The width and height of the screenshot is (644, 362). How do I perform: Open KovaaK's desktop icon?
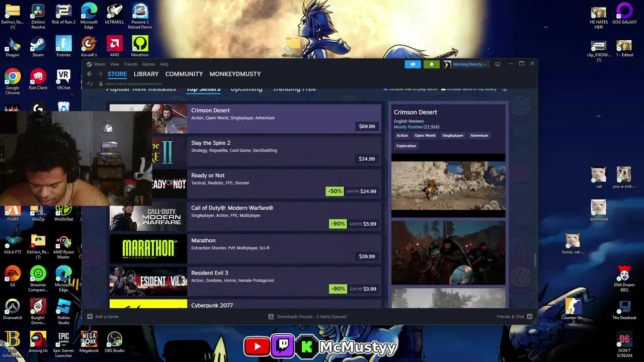click(89, 47)
